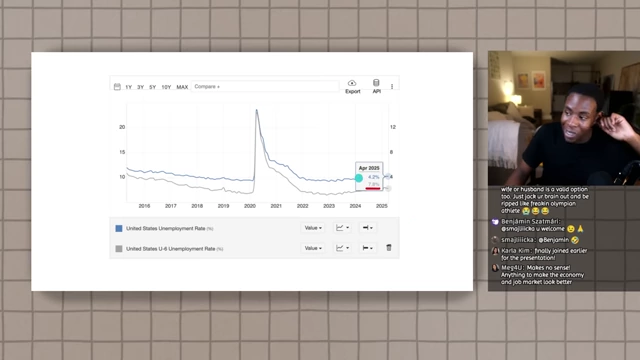This screenshot has height=360, width=640.
Task: Delete the U-6 Unemployment Rate series
Action: 389,247
